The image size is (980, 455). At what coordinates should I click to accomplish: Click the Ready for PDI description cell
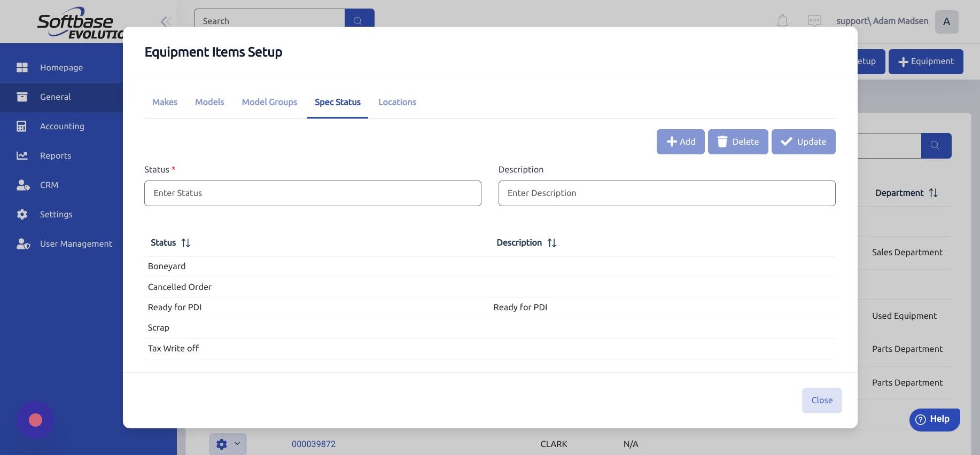[x=520, y=307]
